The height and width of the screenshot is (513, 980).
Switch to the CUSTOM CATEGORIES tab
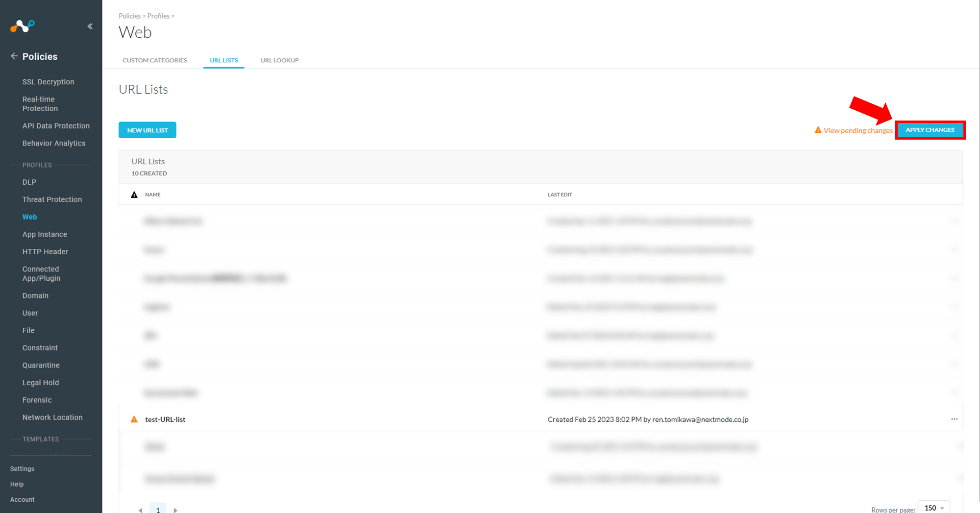pyautogui.click(x=154, y=60)
